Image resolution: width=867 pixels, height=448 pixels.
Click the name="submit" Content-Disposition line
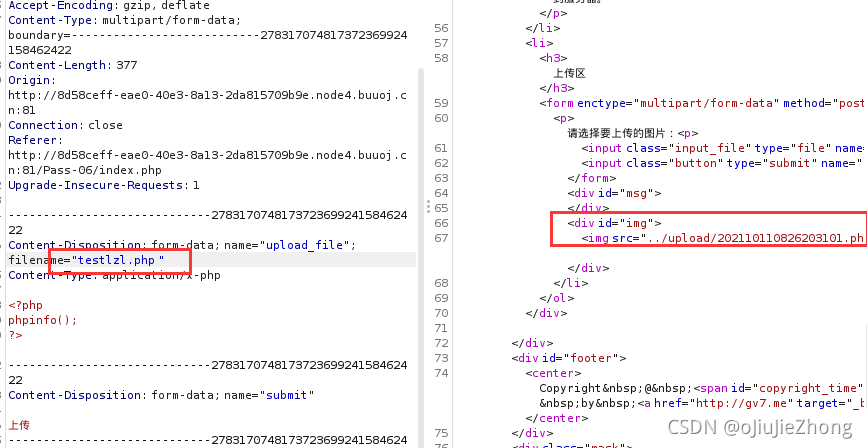(161, 395)
